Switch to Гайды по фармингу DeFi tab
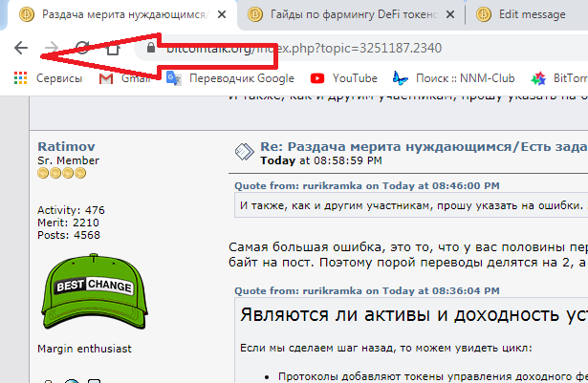The image size is (588, 383). tap(351, 15)
